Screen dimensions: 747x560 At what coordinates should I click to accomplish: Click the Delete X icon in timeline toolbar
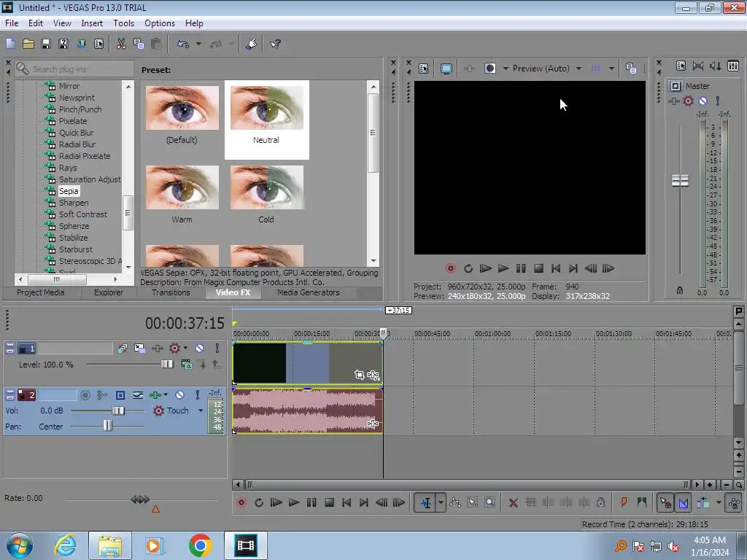coord(513,502)
